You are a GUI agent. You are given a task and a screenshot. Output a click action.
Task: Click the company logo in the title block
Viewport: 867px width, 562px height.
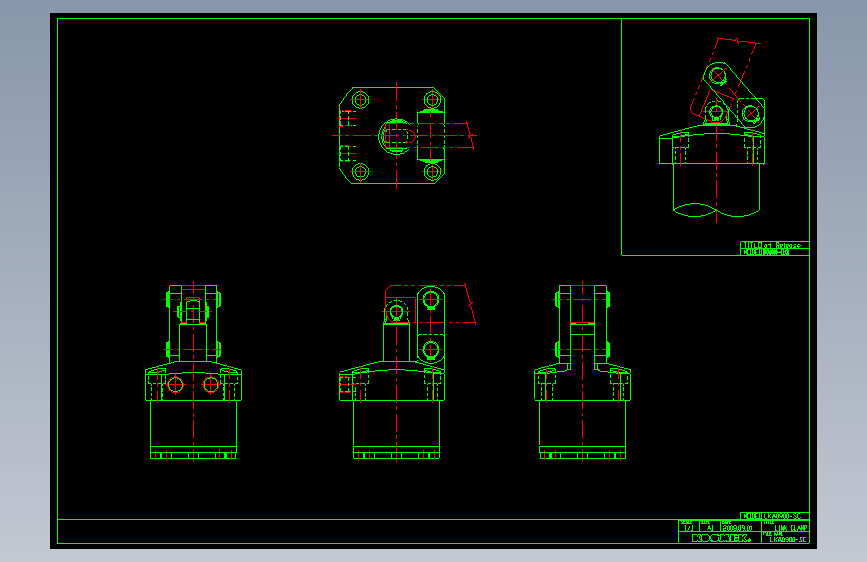point(722,538)
